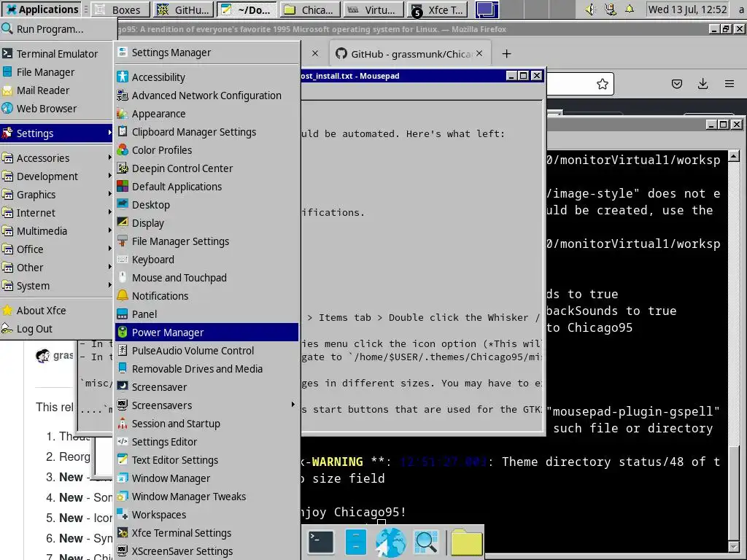Open Window Manager settings
Screen dimensions: 747x560
[x=206, y=478]
